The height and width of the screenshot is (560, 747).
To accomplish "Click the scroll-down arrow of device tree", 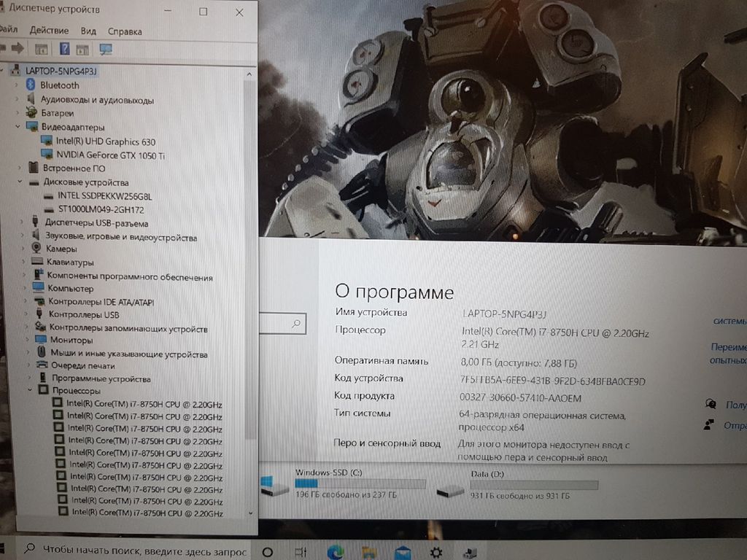I will pyautogui.click(x=251, y=513).
